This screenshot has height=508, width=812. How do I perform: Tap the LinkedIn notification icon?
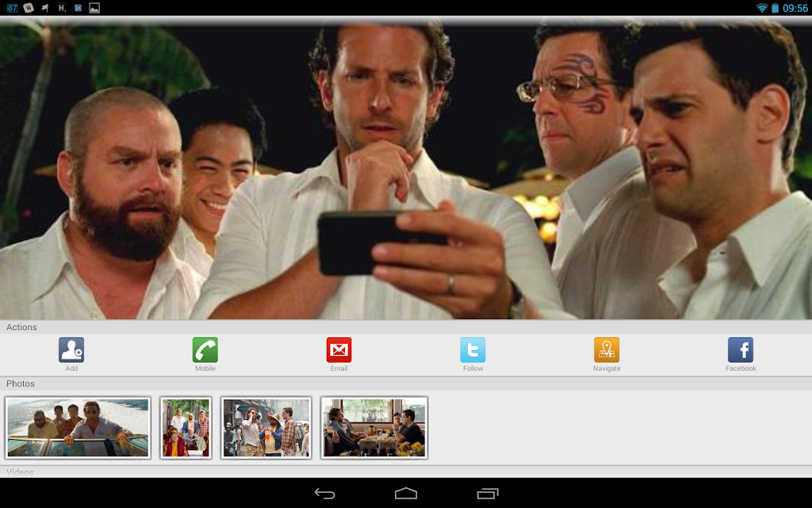(x=79, y=8)
